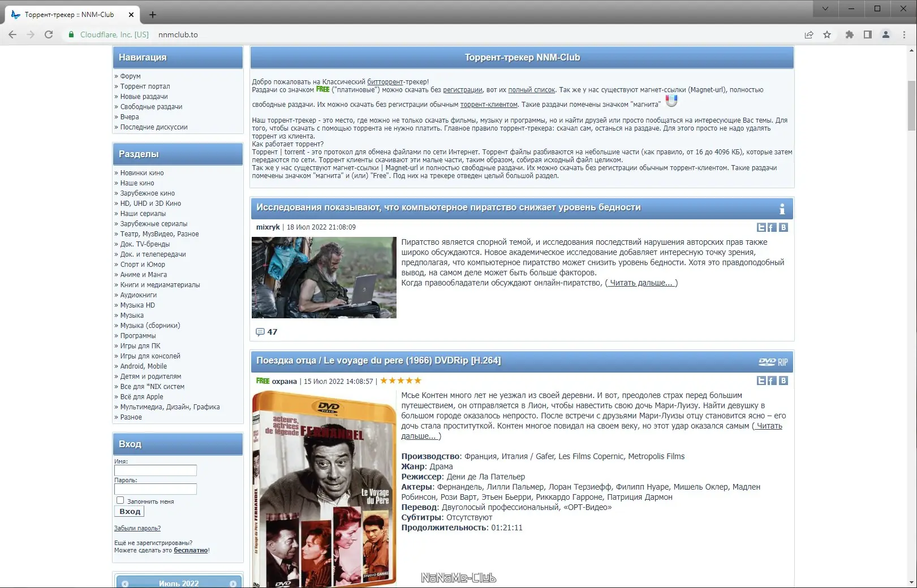The image size is (917, 588).
Task: Click the 'торрент-клиентом' link
Action: point(489,105)
